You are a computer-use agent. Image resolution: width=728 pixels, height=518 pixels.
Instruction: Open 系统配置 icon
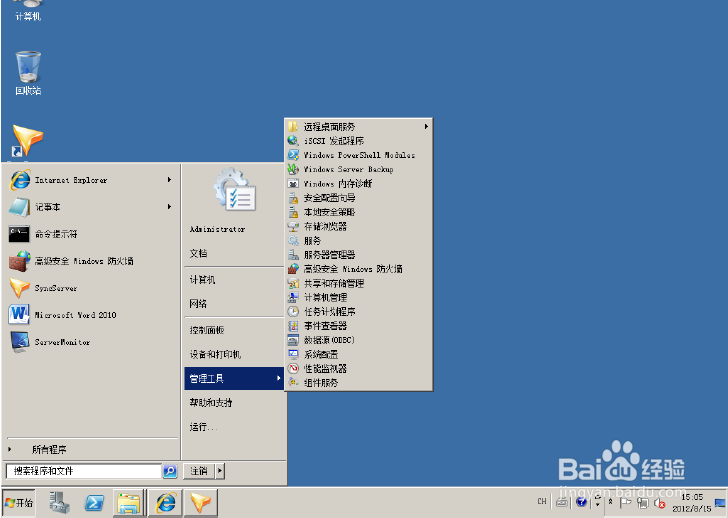coord(293,354)
